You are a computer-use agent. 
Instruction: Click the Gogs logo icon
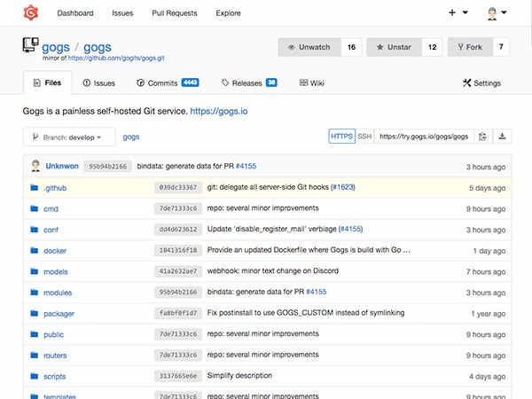30,13
